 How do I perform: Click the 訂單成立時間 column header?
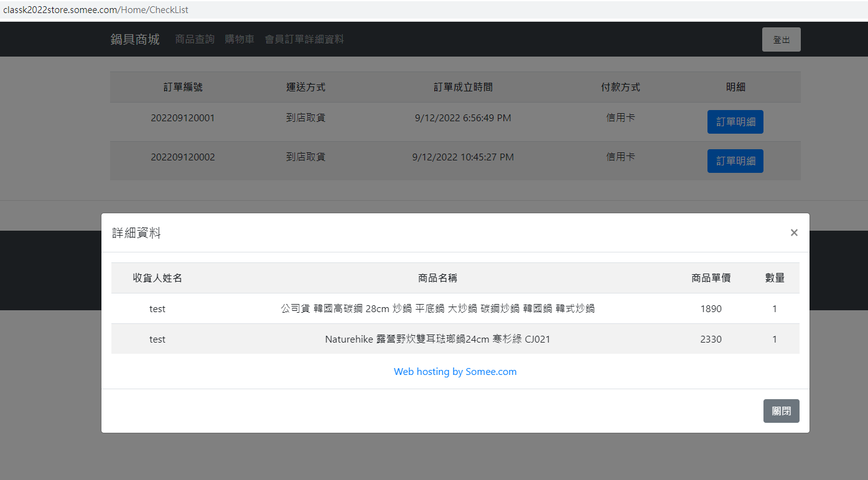(x=463, y=87)
